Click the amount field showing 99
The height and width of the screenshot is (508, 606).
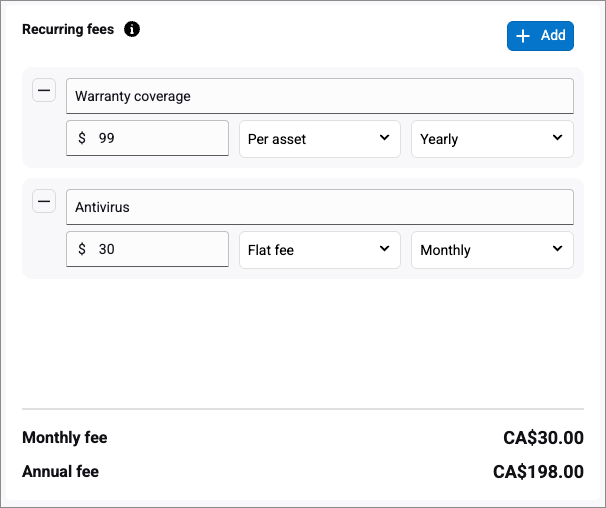[155, 139]
